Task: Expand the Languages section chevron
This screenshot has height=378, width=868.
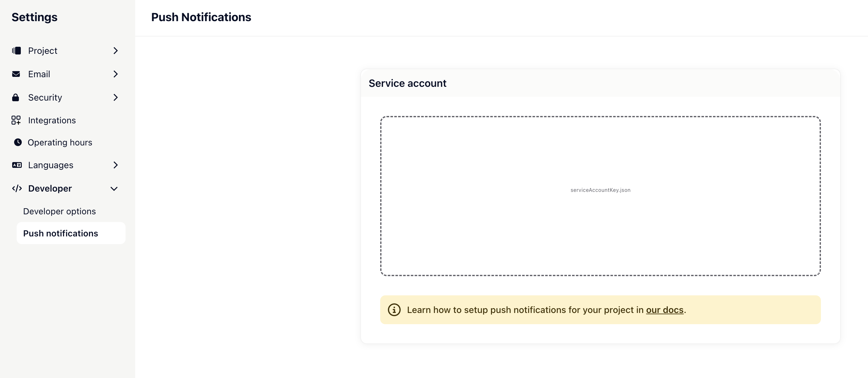Action: (x=116, y=165)
